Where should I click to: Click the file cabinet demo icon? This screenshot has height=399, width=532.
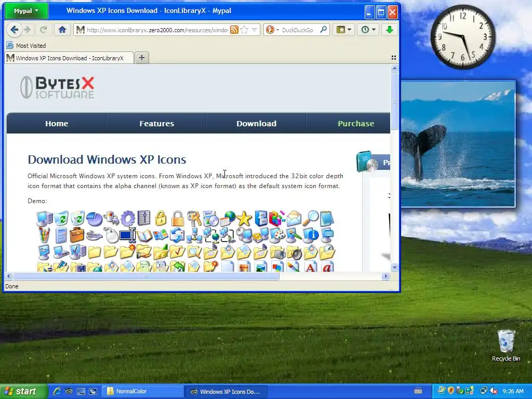click(261, 219)
